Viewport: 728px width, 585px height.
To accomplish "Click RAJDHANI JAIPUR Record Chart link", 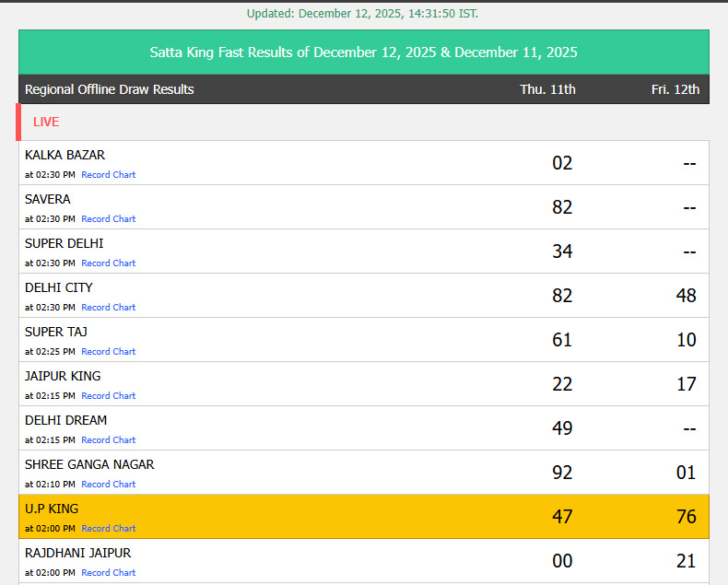I will (x=108, y=573).
